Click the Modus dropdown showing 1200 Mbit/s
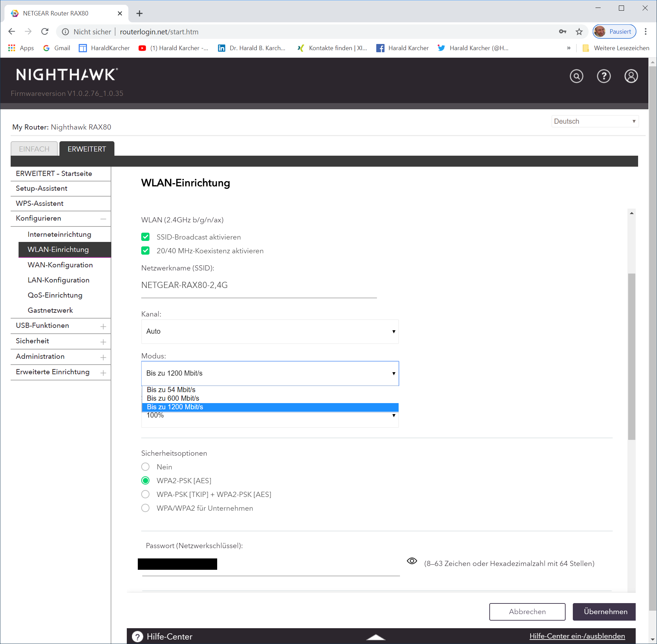Viewport: 657px width, 644px height. [270, 373]
